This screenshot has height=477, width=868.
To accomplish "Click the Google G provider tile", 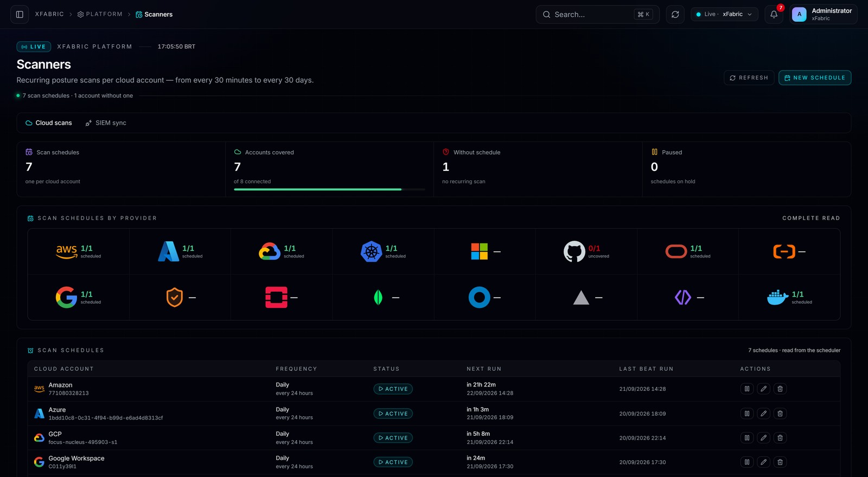I will coord(79,298).
